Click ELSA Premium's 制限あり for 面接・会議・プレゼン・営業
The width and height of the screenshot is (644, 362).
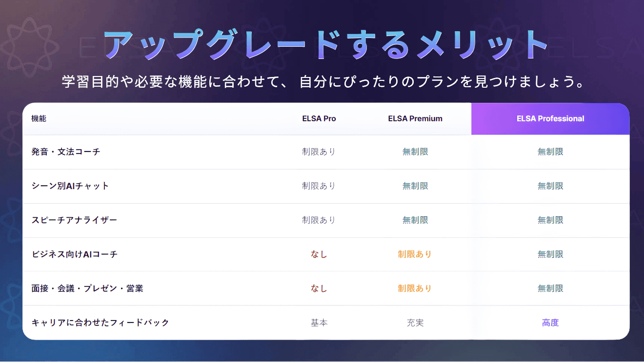tap(415, 288)
